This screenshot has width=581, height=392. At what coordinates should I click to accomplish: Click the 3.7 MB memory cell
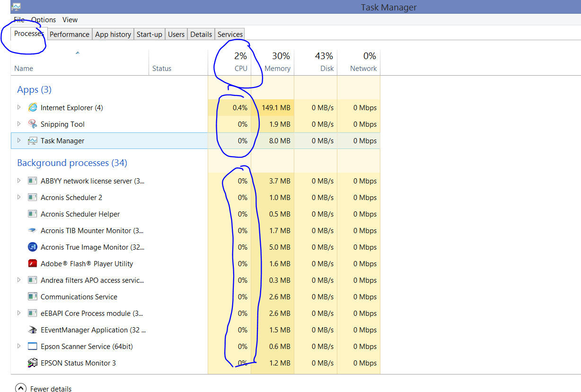coord(280,181)
